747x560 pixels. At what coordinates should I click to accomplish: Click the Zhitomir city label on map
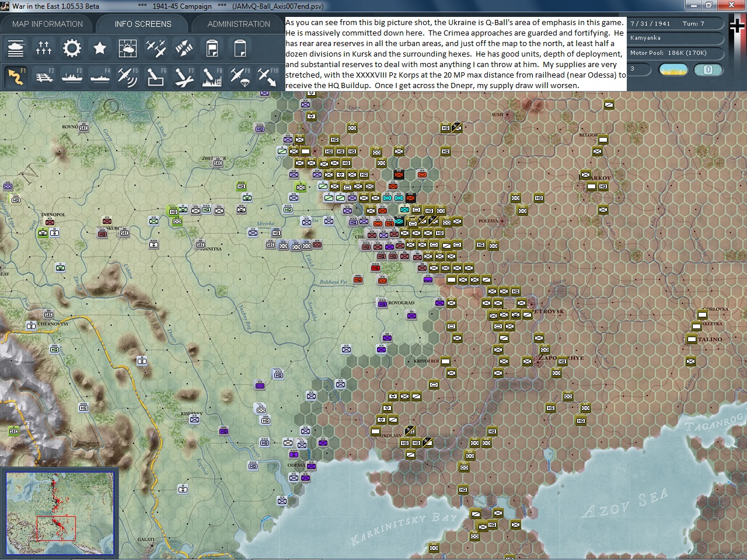tap(214, 158)
